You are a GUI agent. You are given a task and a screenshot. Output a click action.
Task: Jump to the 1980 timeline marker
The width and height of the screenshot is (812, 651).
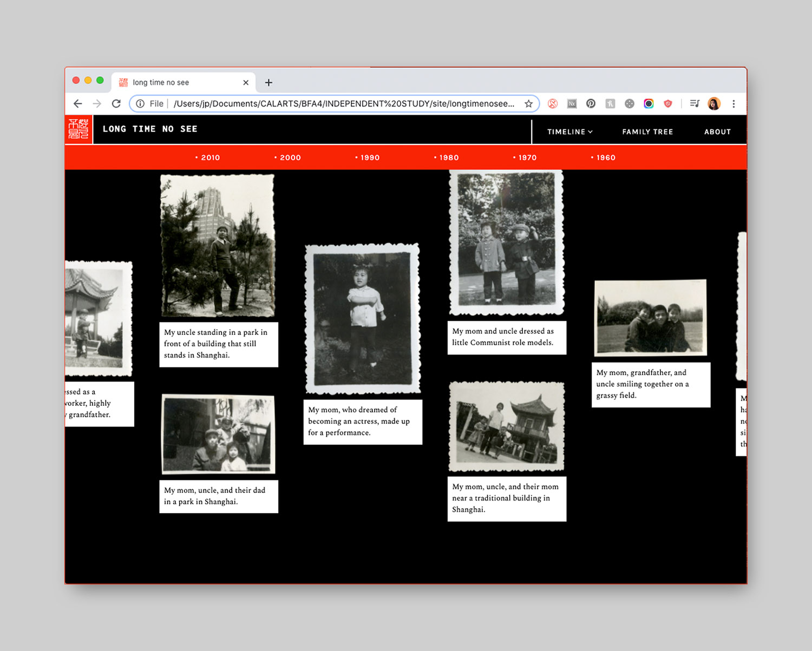[447, 157]
